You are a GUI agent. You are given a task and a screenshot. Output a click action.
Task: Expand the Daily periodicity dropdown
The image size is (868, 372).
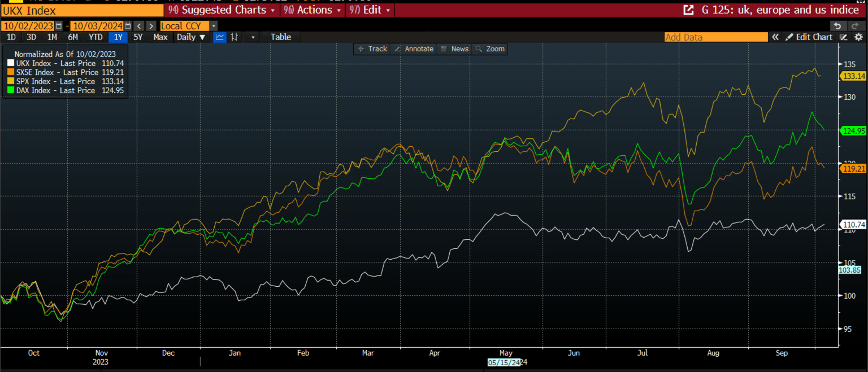tap(190, 37)
